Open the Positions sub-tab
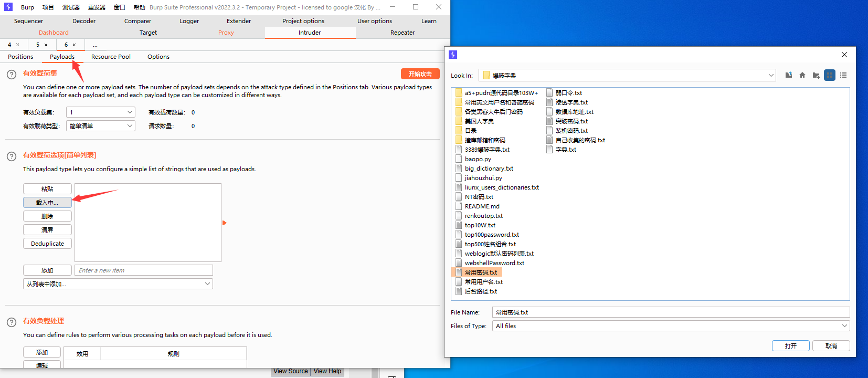868x378 pixels. click(x=20, y=57)
